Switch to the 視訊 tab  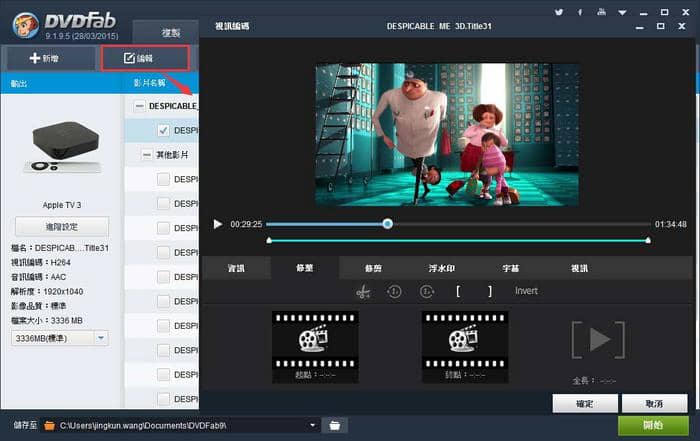click(x=579, y=268)
